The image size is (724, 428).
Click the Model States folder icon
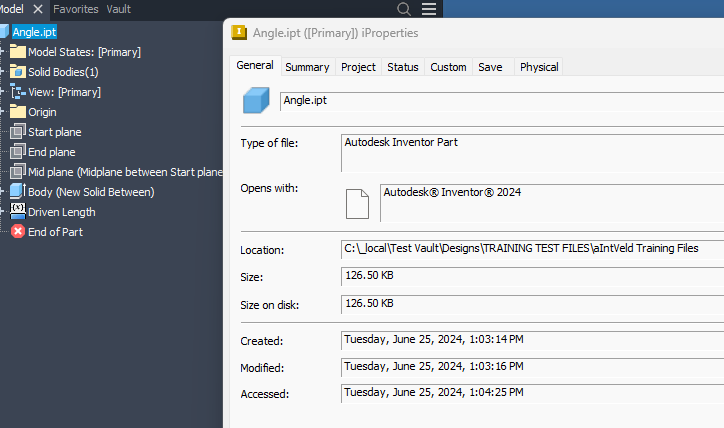[x=18, y=51]
